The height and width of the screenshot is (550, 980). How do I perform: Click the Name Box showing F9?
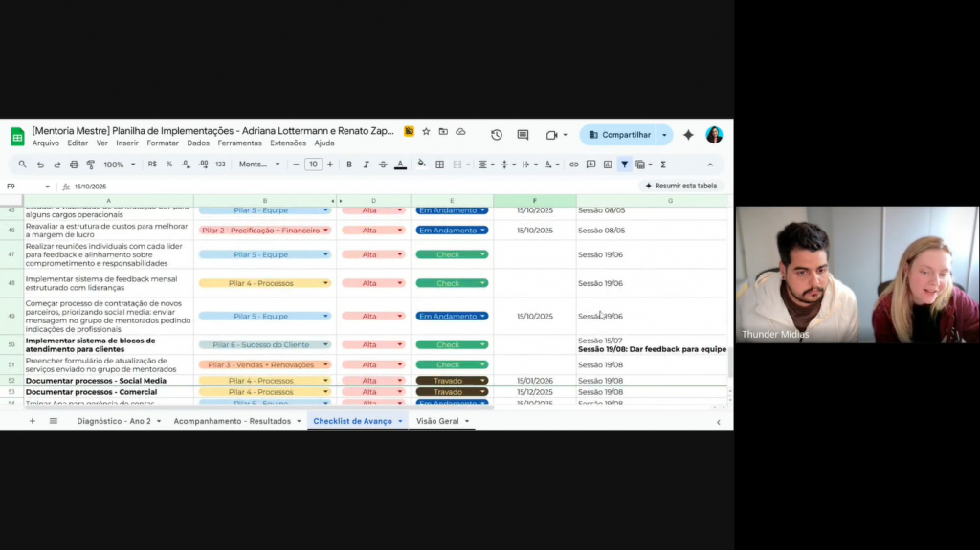(27, 187)
